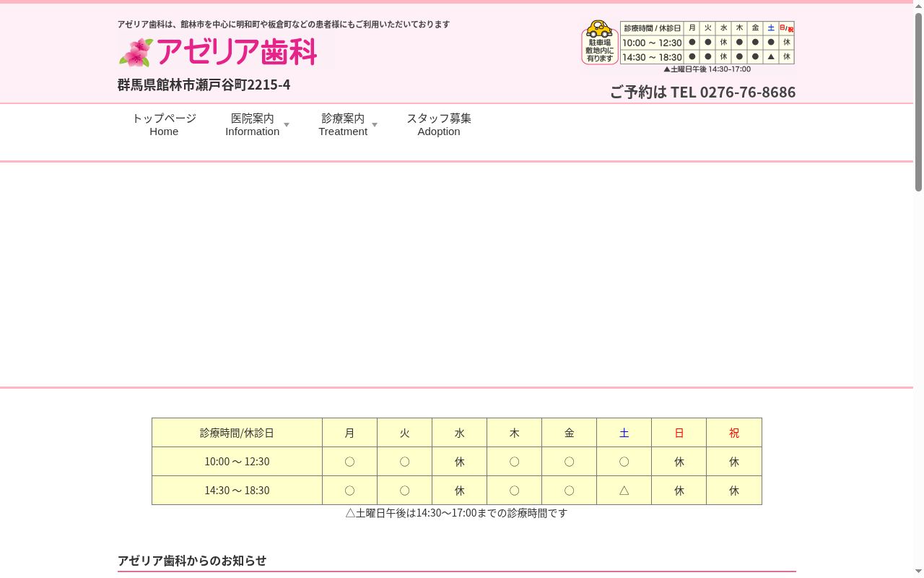Click the vertical page scrollbar thumb
The width and height of the screenshot is (924, 578).
point(918,101)
